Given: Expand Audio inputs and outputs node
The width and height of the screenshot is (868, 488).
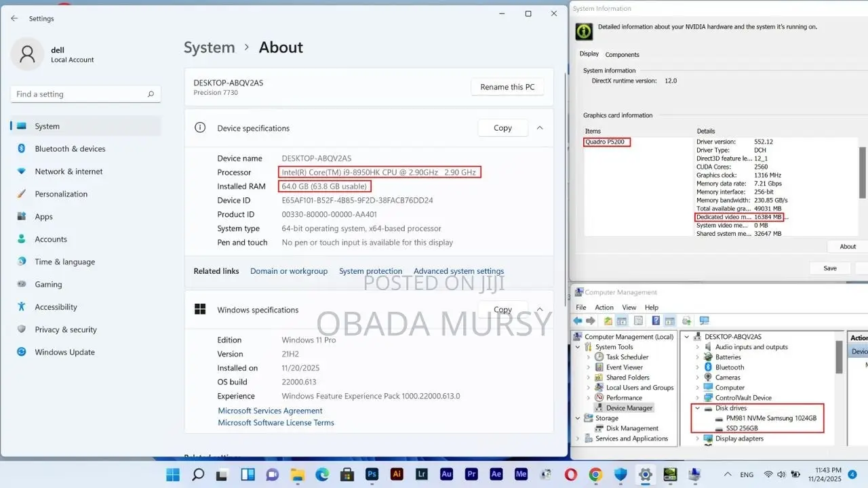Looking at the screenshot, I should pyautogui.click(x=697, y=347).
